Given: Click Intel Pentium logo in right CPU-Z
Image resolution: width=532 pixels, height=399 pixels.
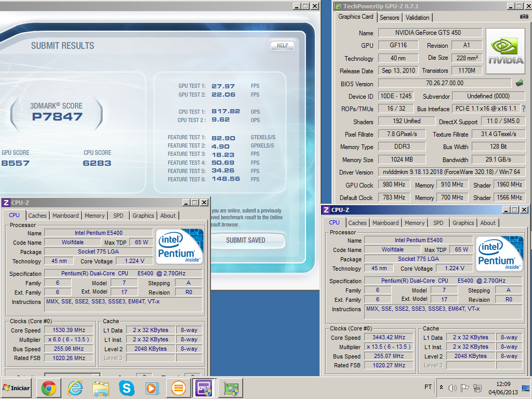Looking at the screenshot, I should (x=499, y=254).
